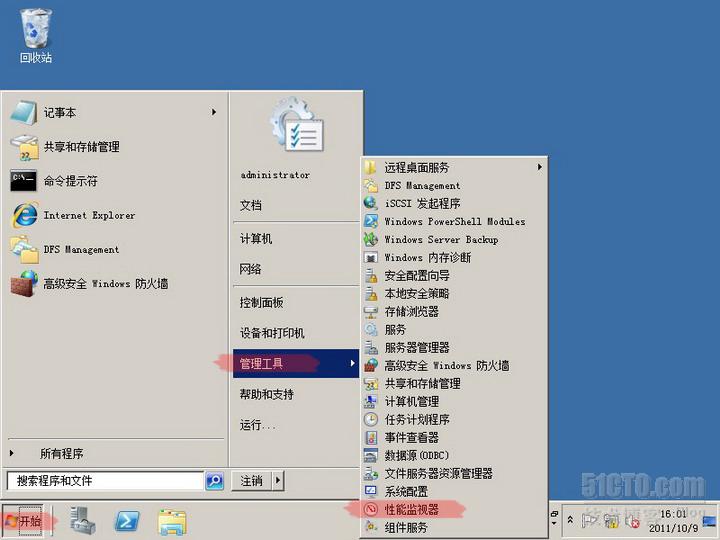The image size is (720, 540).
Task: Open Internet Explorer icon in start menu
Action: [24, 215]
